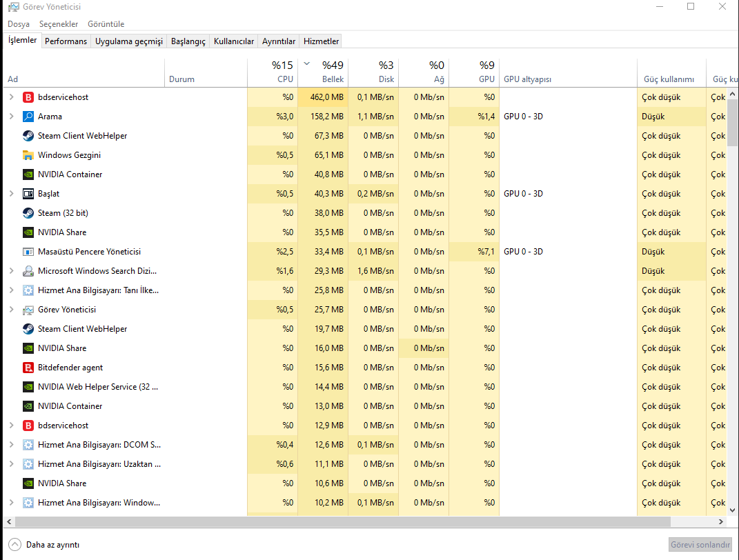Image resolution: width=739 pixels, height=560 pixels.
Task: Expand the Arama process group
Action: [x=12, y=117]
